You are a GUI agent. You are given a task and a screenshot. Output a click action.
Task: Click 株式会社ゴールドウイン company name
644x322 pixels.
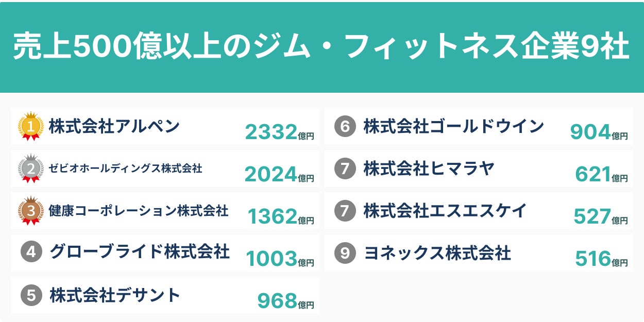pos(453,126)
